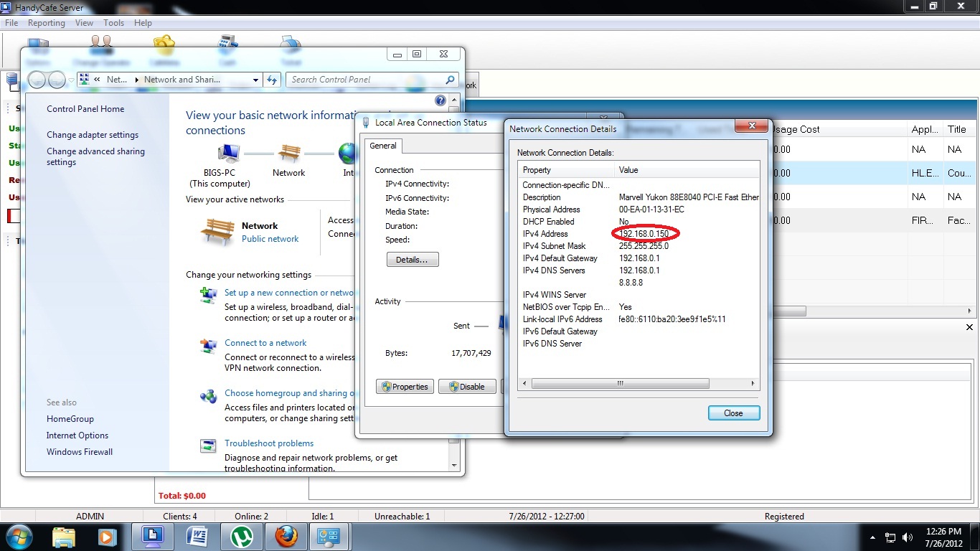The image size is (980, 551).
Task: Click the BIGS-PC computer icon
Action: point(228,153)
